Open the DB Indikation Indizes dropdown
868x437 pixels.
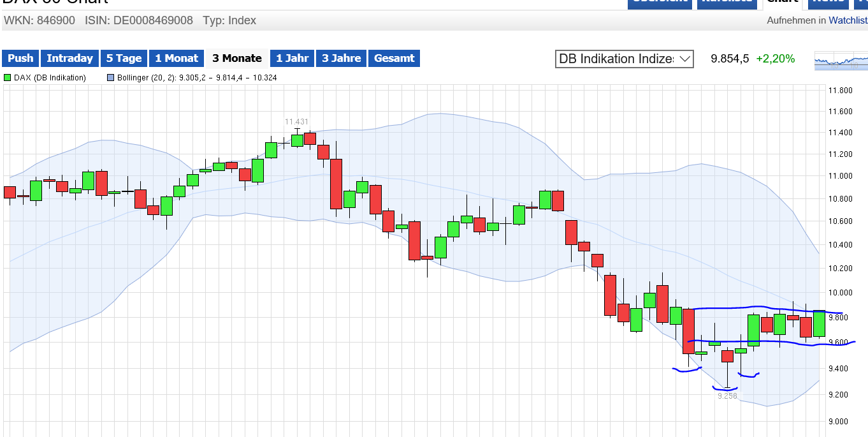coord(624,59)
